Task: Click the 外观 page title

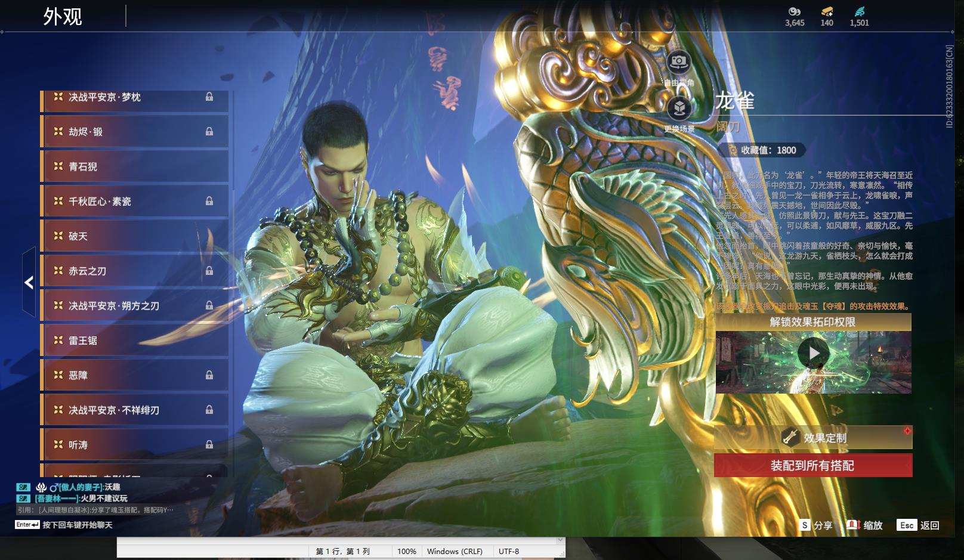Action: pos(63,16)
